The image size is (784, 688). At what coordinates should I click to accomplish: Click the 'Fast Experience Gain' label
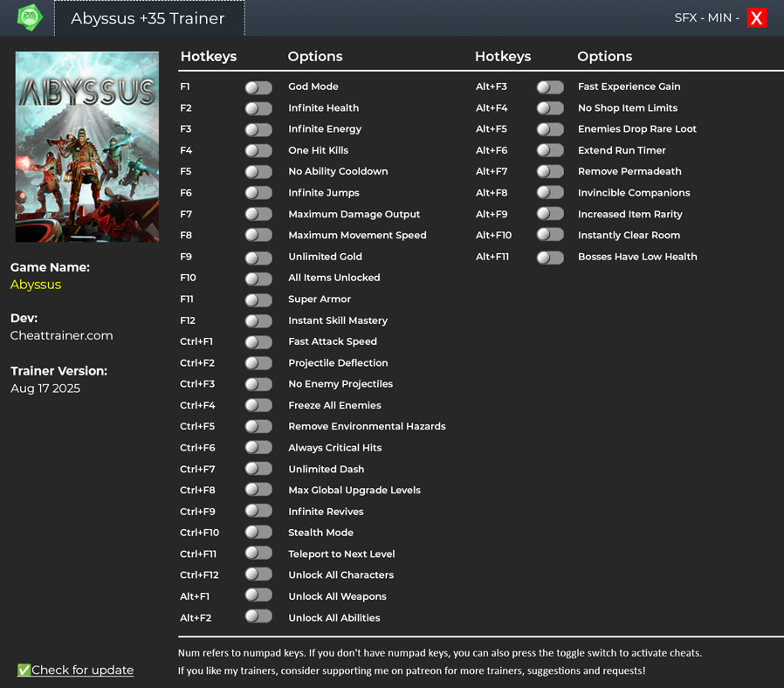(629, 86)
